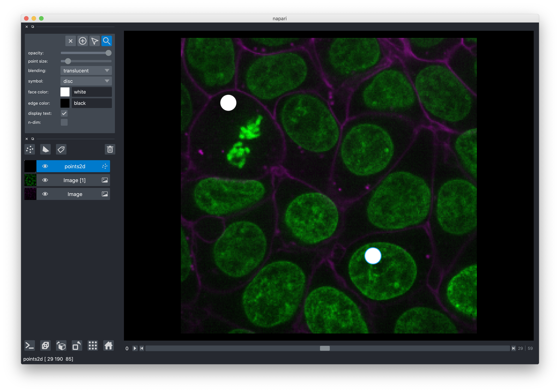Create a new Shapes layer
Screen dimensions: 560x392
pyautogui.click(x=45, y=149)
